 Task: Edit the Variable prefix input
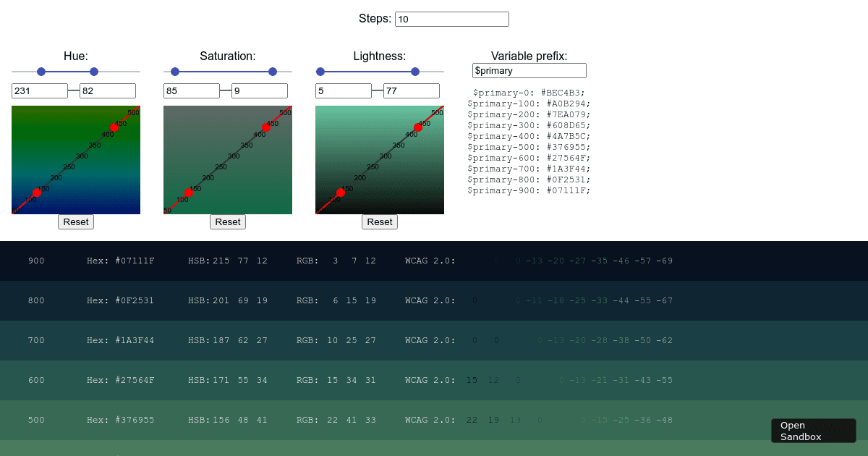529,70
